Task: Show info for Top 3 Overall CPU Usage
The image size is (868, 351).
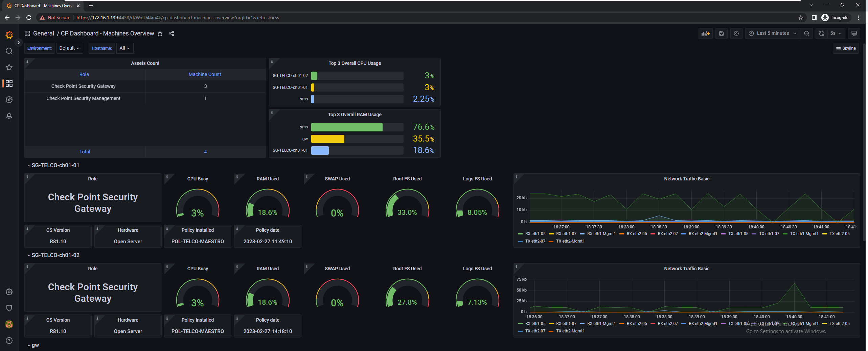Action: coord(272,61)
